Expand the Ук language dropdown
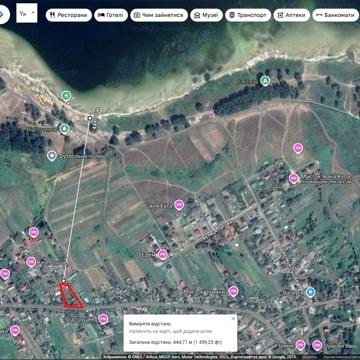360x360 pixels. point(27,13)
